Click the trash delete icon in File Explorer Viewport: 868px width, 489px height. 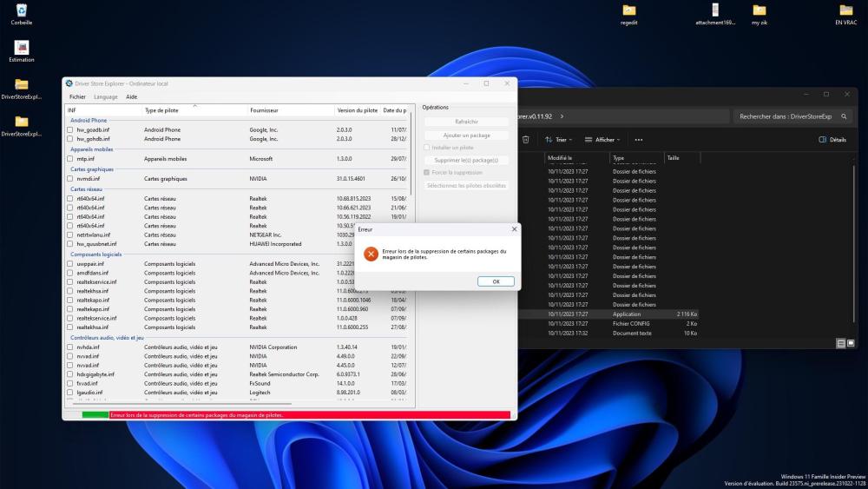click(x=526, y=139)
